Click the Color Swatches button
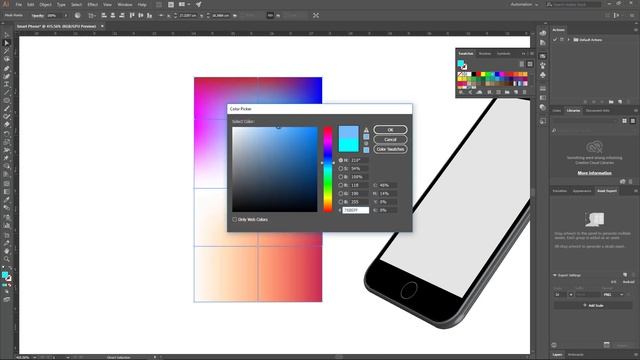 [390, 149]
